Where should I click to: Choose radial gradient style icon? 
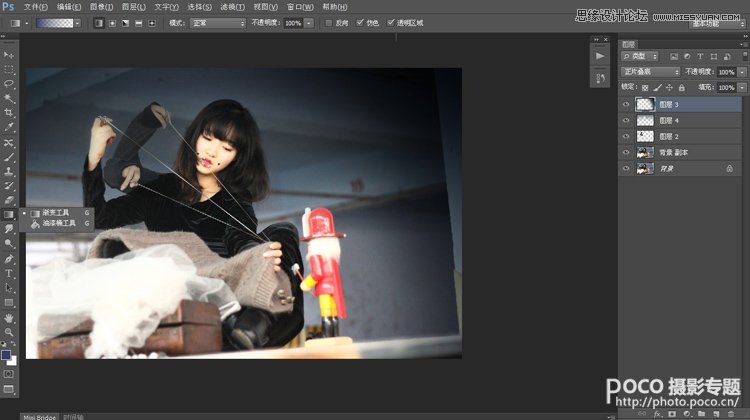click(x=112, y=23)
